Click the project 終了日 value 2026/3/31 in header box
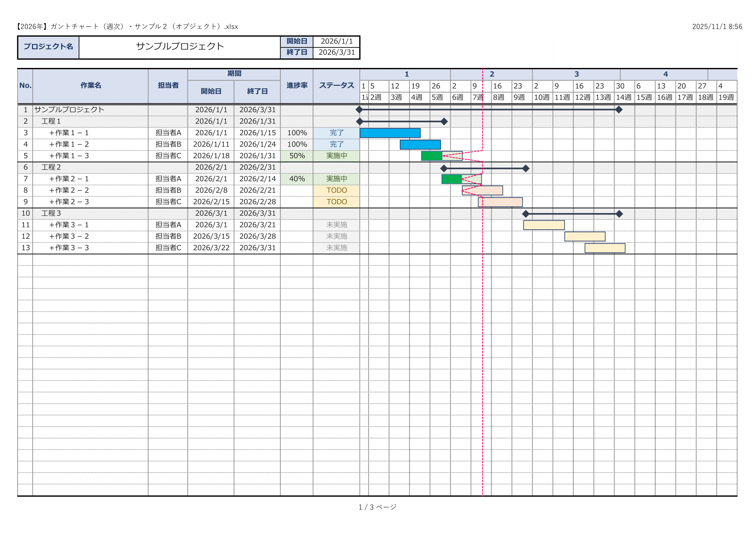 [x=336, y=52]
